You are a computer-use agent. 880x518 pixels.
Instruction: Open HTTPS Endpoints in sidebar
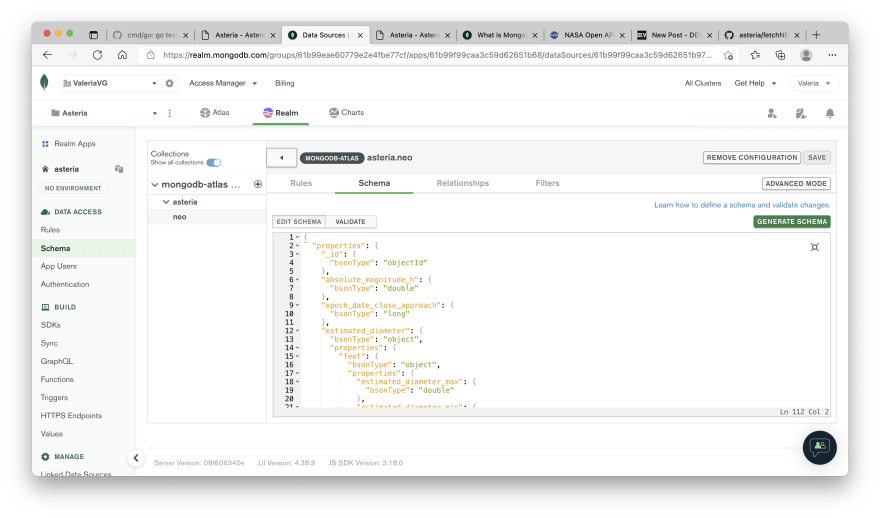pyautogui.click(x=71, y=415)
